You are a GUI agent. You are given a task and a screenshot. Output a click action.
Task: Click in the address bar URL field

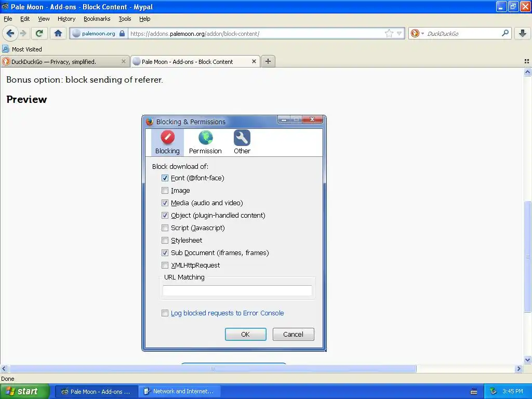click(x=257, y=33)
